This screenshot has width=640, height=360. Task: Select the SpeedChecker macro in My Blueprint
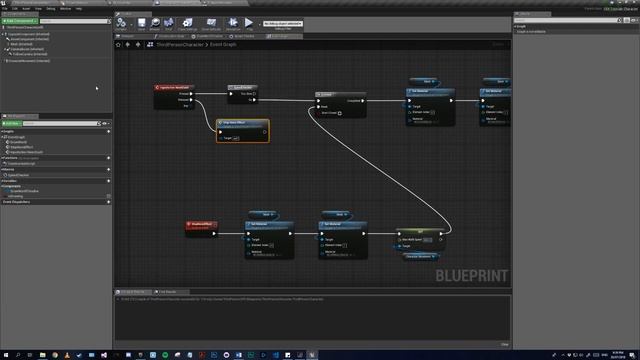(18, 175)
